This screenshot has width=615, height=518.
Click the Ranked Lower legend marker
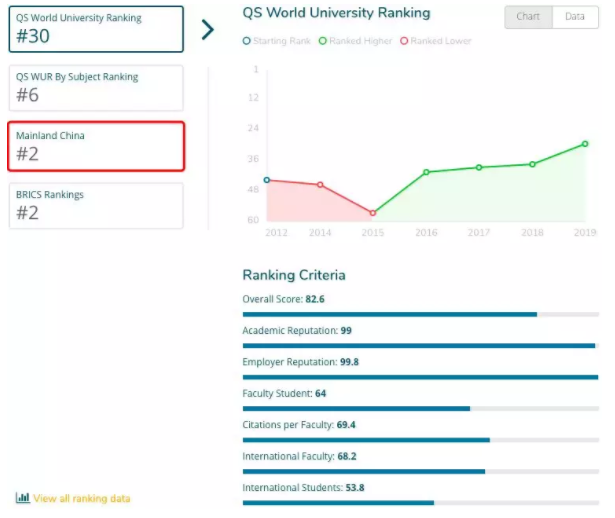(404, 41)
